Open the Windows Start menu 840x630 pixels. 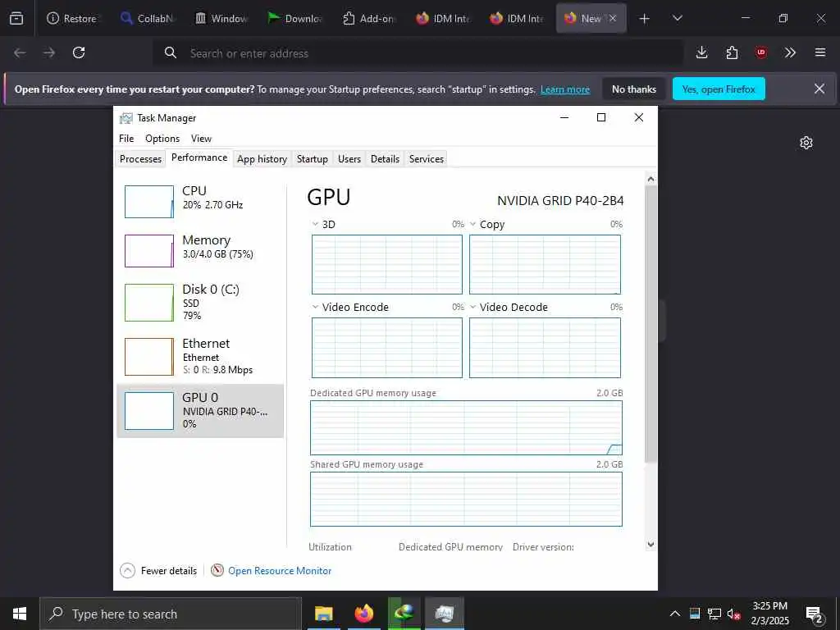point(20,614)
